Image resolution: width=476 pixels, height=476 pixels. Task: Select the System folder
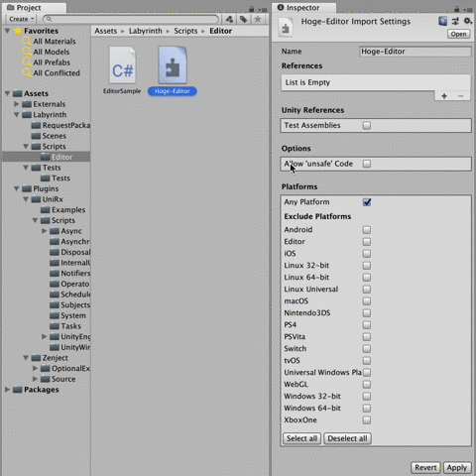67,315
